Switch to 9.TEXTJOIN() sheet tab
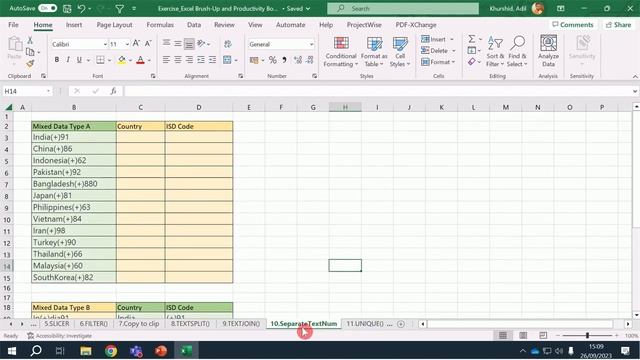 coord(241,324)
